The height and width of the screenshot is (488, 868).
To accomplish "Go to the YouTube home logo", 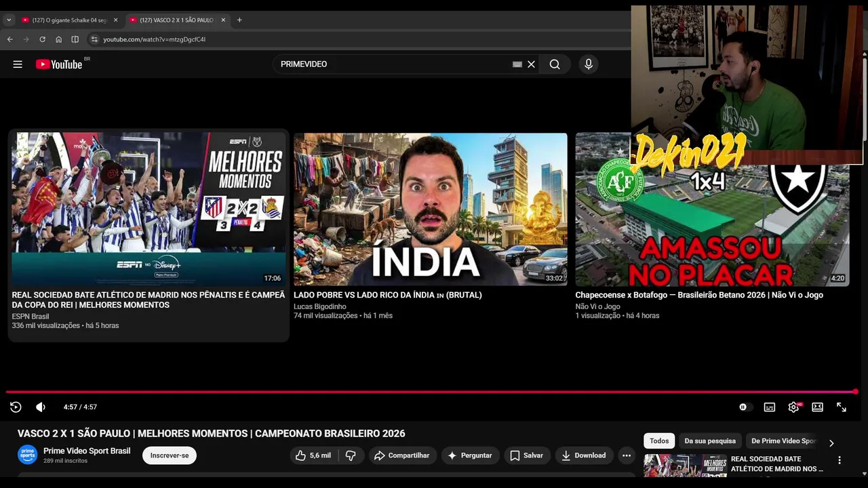I will pyautogui.click(x=59, y=64).
